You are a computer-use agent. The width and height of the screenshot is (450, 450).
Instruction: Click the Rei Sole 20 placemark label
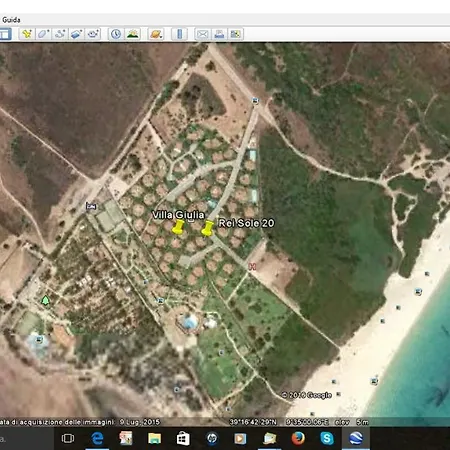tap(246, 223)
